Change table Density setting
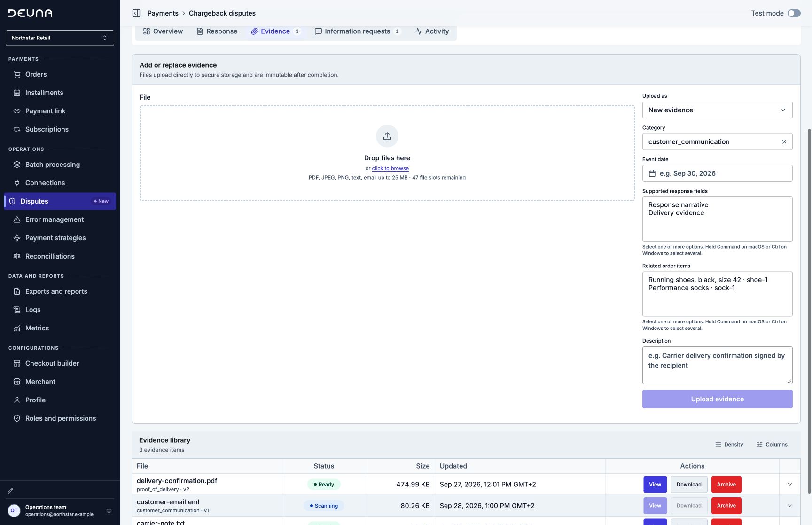 (729, 445)
